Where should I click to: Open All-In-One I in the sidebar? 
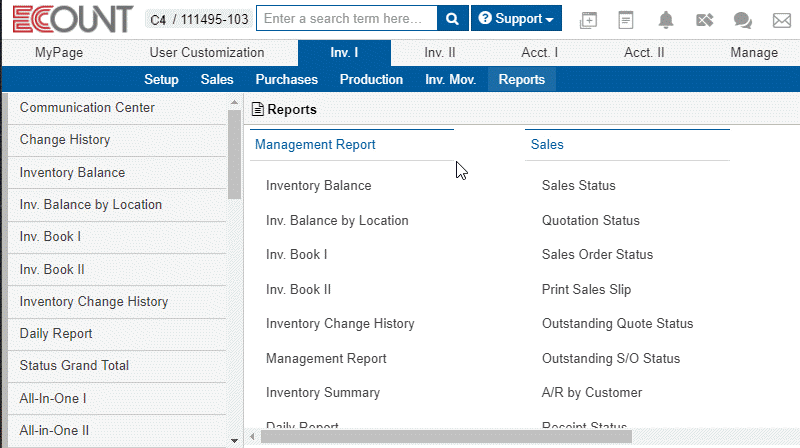(x=117, y=399)
